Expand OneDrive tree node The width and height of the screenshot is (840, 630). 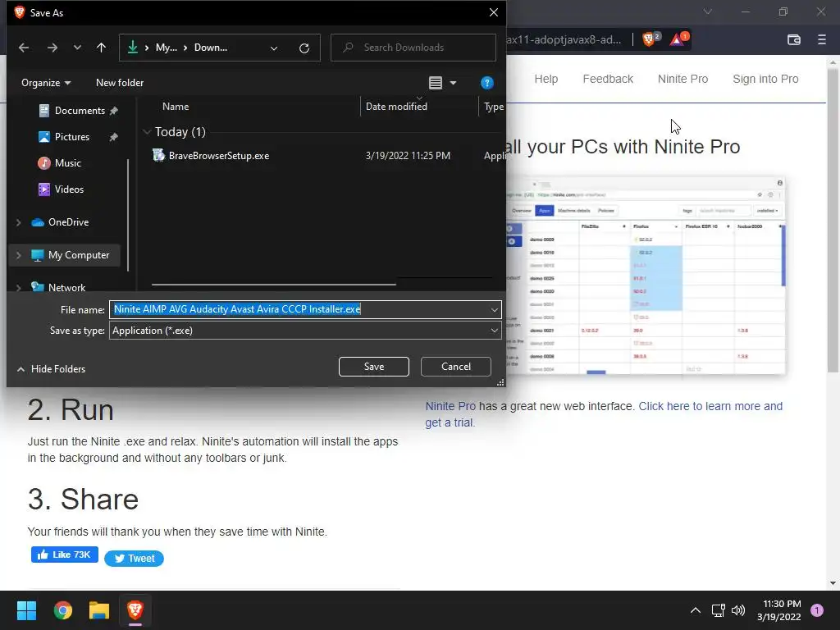(19, 222)
